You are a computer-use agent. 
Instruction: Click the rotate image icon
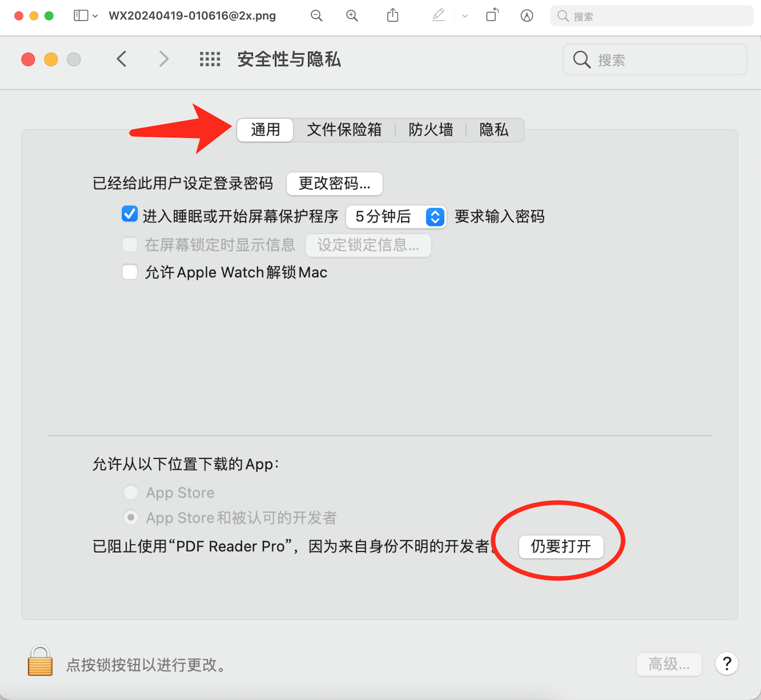point(492,16)
